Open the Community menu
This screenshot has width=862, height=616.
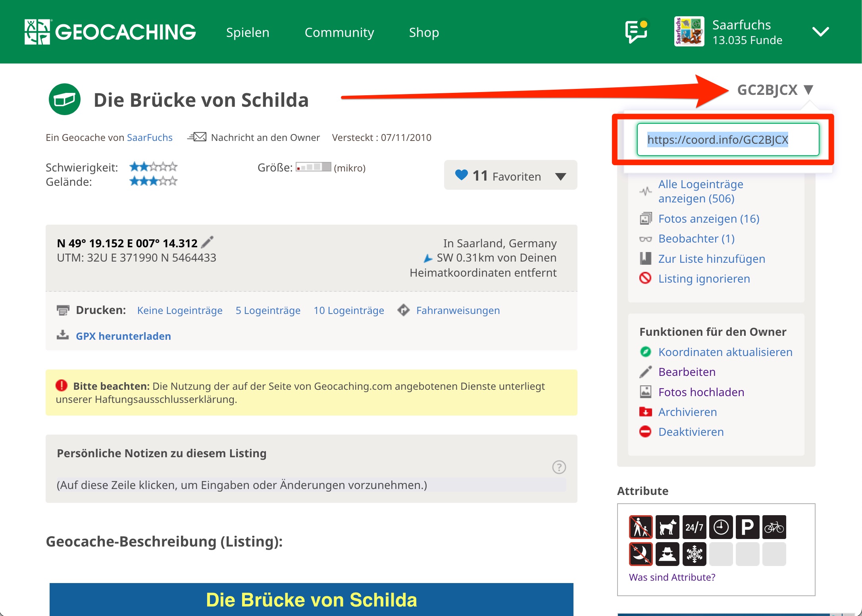(x=339, y=32)
